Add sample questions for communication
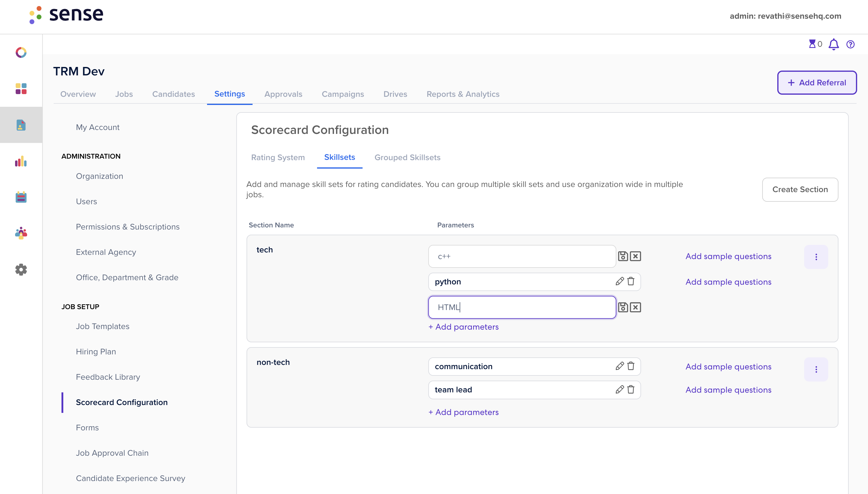Viewport: 868px width, 494px height. point(728,366)
